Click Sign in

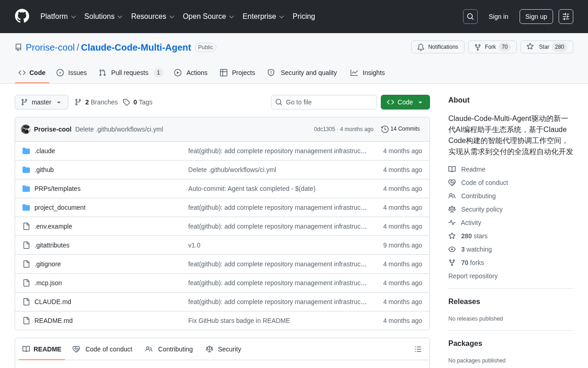(x=498, y=17)
